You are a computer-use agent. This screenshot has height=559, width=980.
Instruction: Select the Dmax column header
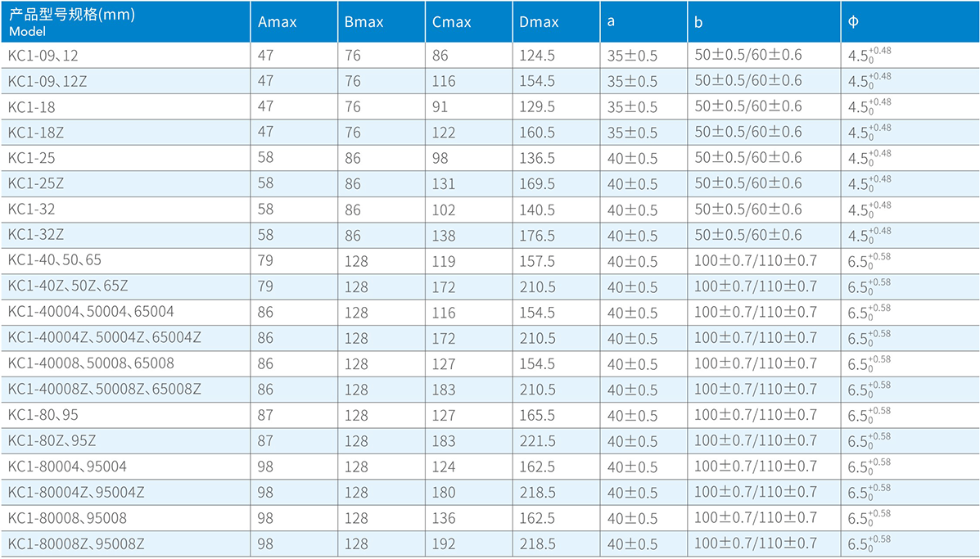tap(539, 22)
